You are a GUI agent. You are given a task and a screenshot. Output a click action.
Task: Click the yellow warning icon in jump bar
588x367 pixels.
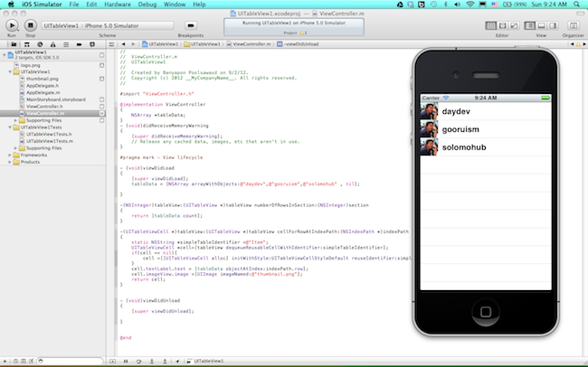(578, 44)
